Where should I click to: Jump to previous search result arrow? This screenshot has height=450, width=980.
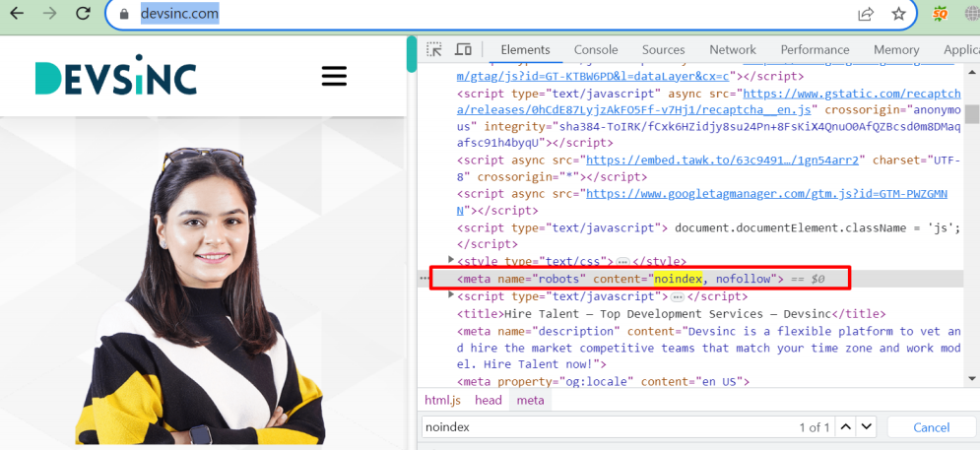click(x=845, y=427)
